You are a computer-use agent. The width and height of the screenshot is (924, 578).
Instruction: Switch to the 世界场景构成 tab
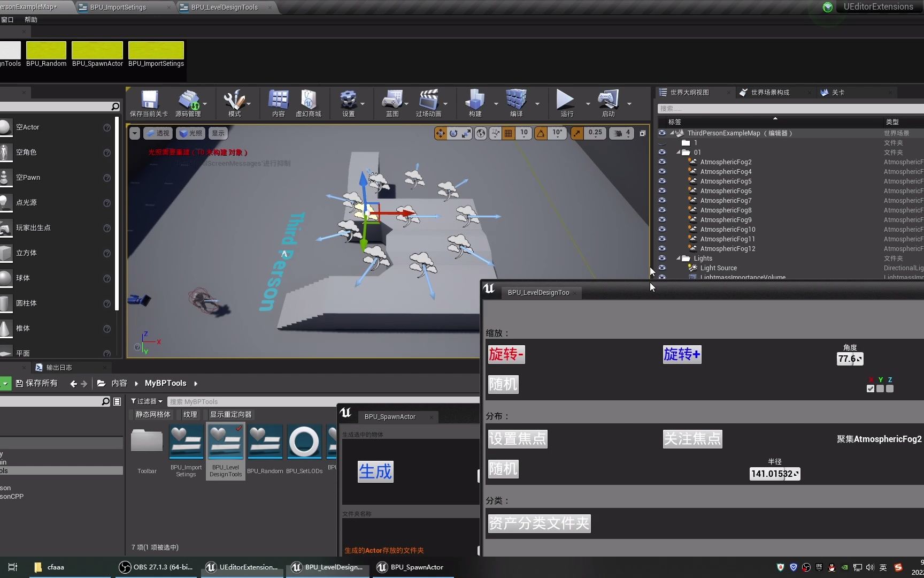coord(770,92)
